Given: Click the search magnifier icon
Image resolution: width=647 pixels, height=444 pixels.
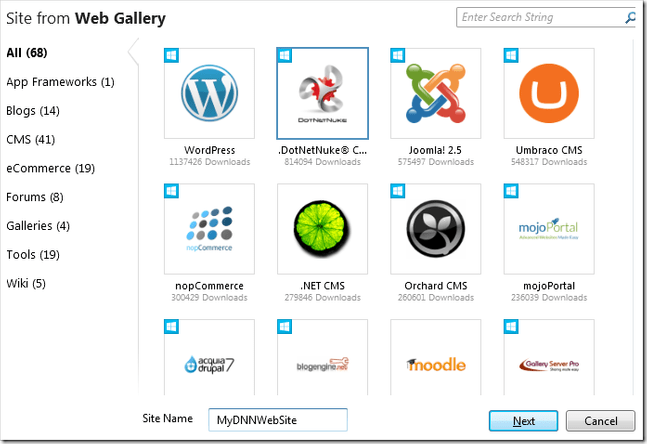Looking at the screenshot, I should pyautogui.click(x=630, y=18).
